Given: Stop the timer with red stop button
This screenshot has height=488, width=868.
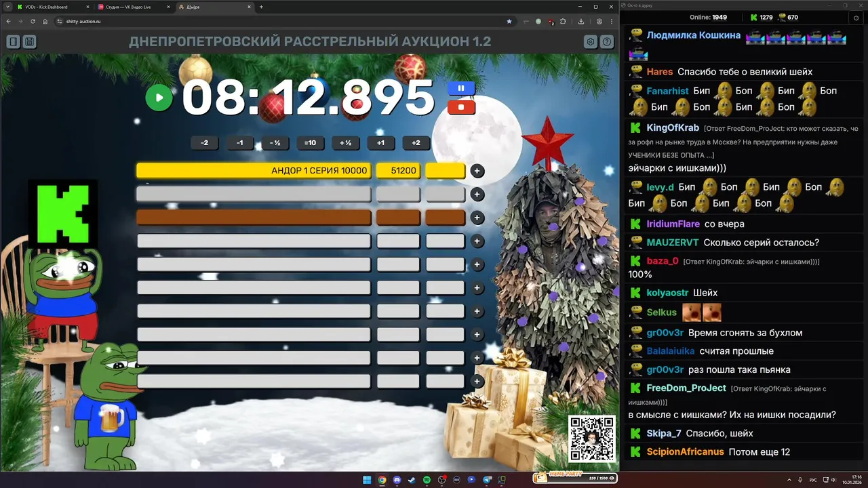Looking at the screenshot, I should coord(461,107).
